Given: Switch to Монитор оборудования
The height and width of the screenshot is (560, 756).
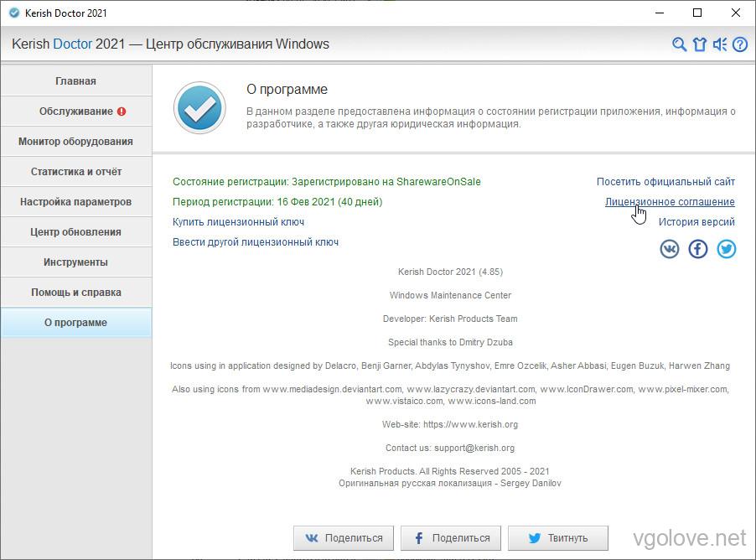Looking at the screenshot, I should 76,142.
